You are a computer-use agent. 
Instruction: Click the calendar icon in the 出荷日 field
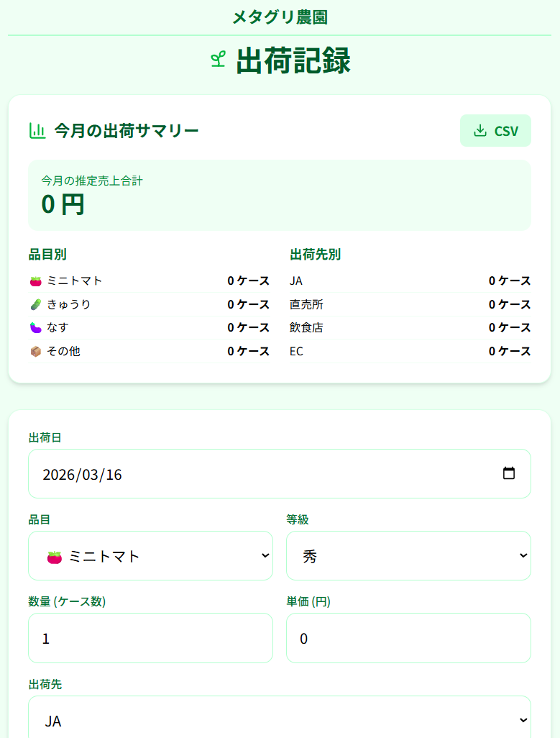coord(510,473)
